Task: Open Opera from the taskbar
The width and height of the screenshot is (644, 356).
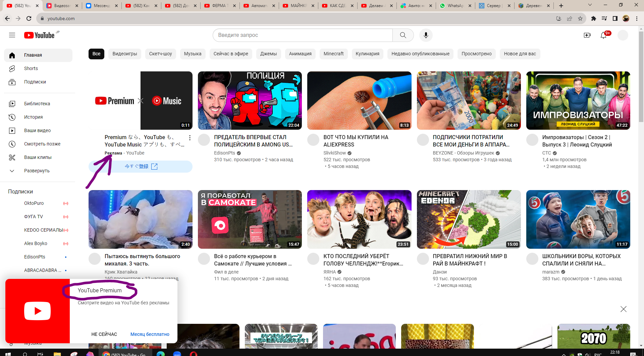Action: coord(193,354)
